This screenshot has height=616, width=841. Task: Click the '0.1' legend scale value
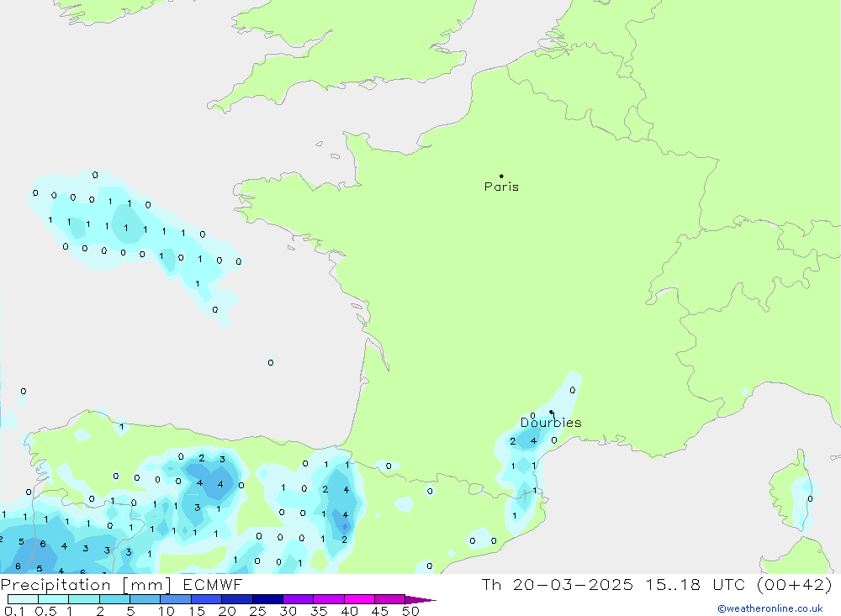(14, 611)
